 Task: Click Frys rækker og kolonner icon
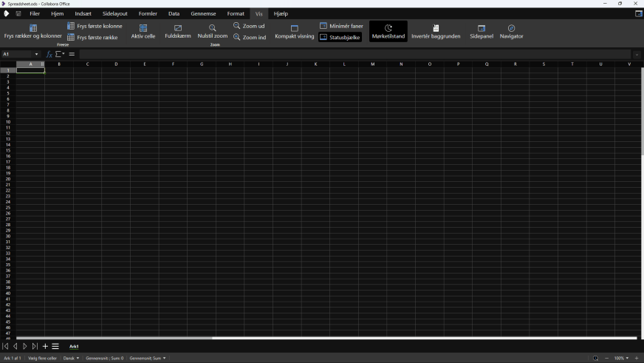pyautogui.click(x=32, y=28)
